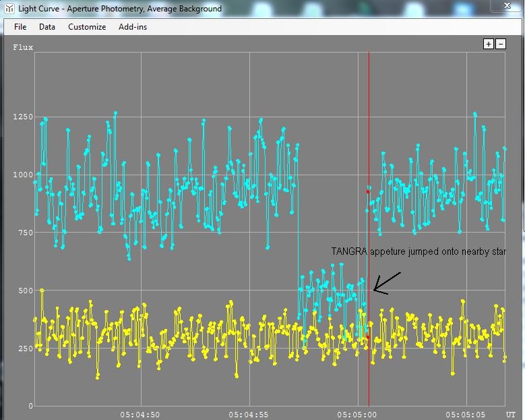The width and height of the screenshot is (525, 420).
Task: Click the plus zoom-in button
Action: (x=489, y=44)
